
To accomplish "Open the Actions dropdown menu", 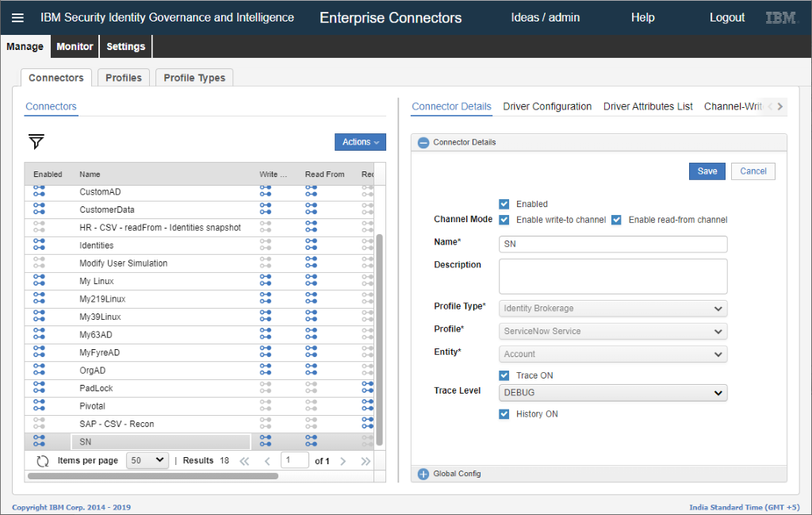I will click(x=361, y=142).
